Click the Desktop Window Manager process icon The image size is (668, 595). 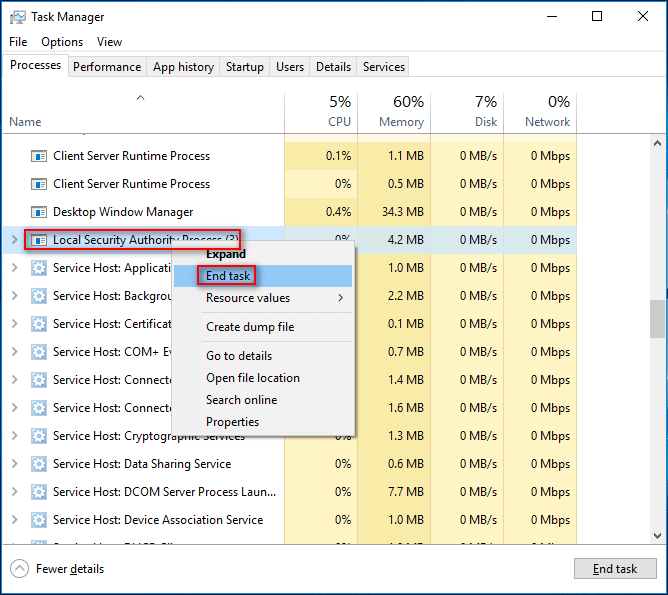click(x=39, y=212)
